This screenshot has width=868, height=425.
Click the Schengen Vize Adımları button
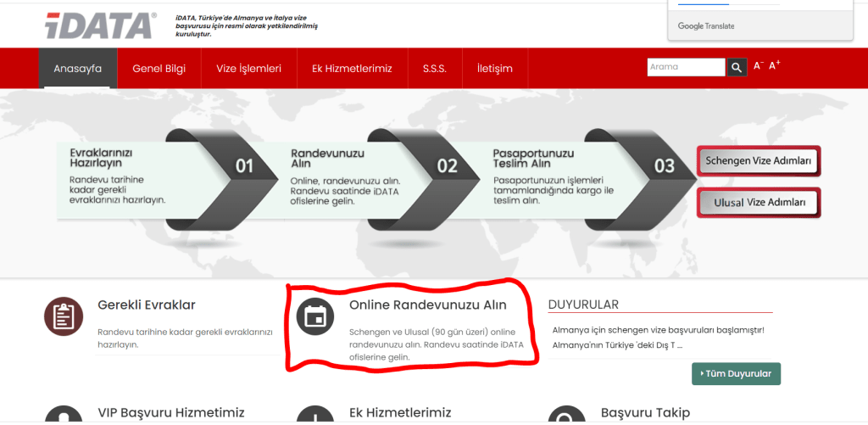[x=759, y=161]
